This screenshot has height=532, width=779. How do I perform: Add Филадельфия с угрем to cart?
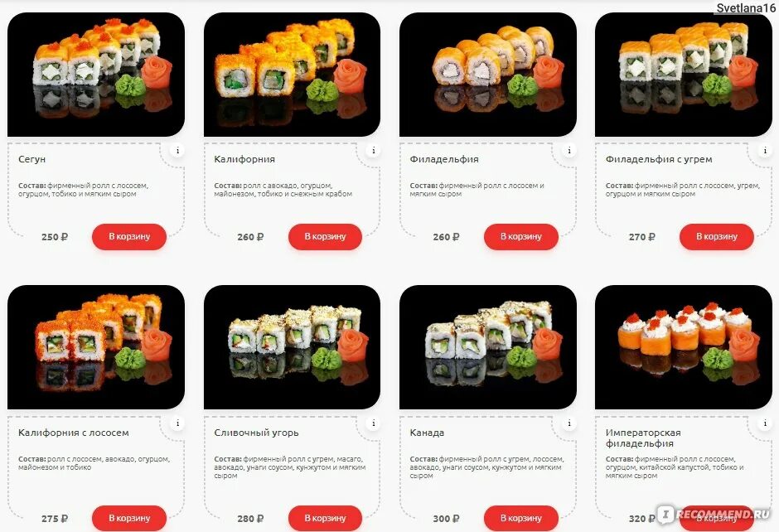coord(716,236)
